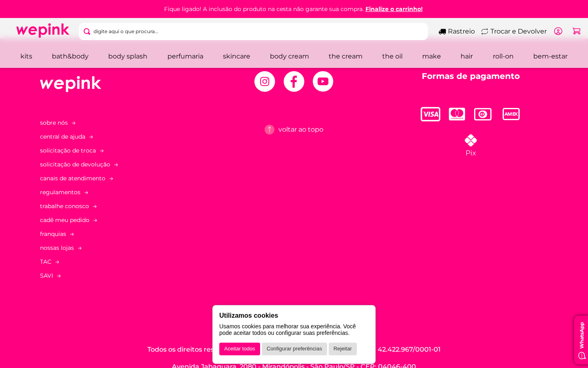Image resolution: width=588 pixels, height=368 pixels.
Task: Open the wepink Facebook page
Action: tap(294, 81)
